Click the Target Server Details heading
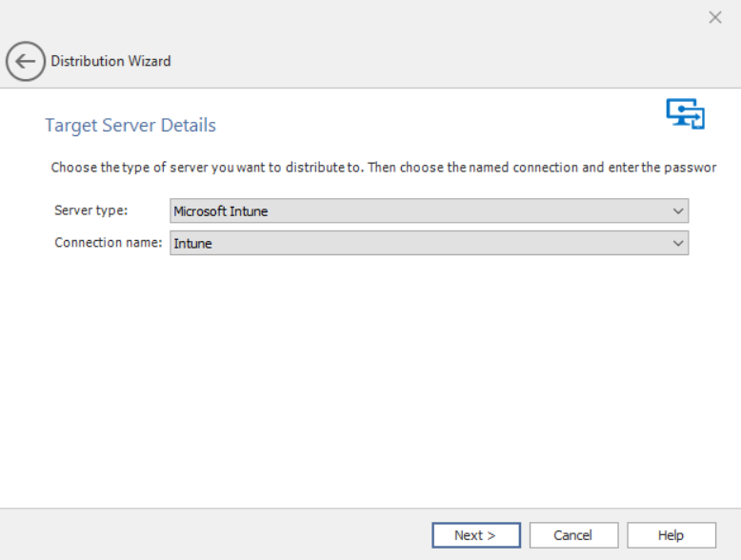This screenshot has height=560, width=741. [x=130, y=126]
